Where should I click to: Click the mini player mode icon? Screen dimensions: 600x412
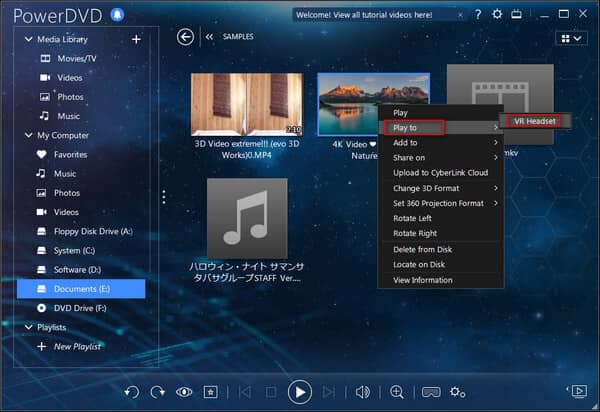point(579,391)
